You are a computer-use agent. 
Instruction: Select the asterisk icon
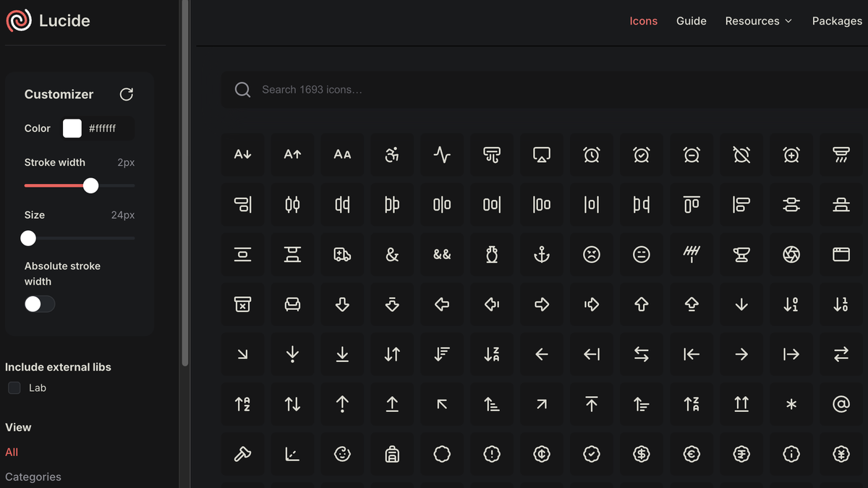(791, 404)
